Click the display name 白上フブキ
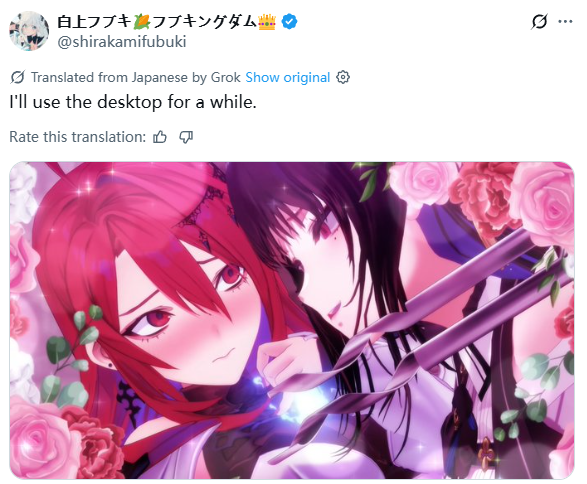 click(x=94, y=22)
